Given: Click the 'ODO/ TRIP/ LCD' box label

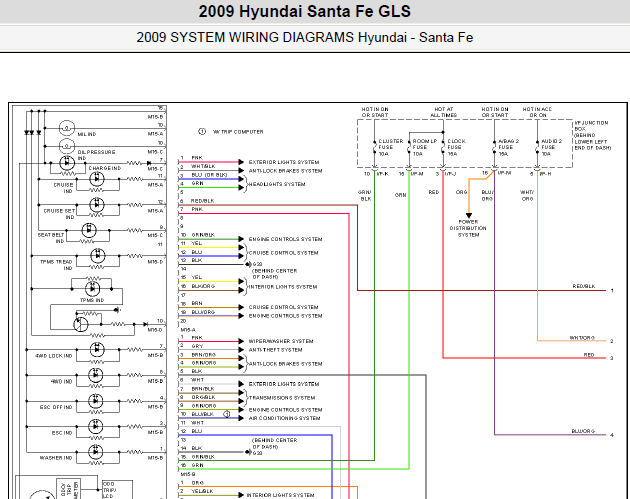Looking at the screenshot, I should pyautogui.click(x=110, y=490).
